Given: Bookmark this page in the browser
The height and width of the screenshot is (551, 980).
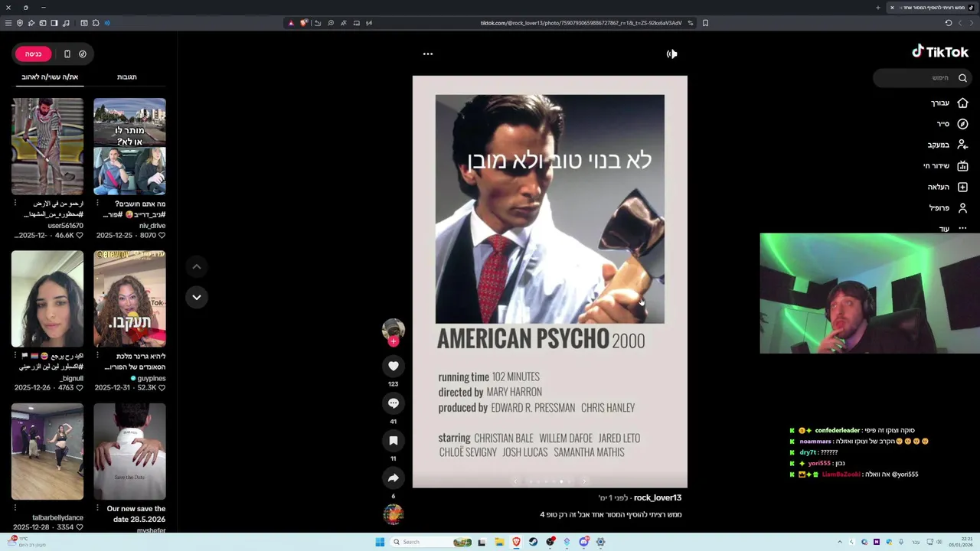Looking at the screenshot, I should coord(705,23).
